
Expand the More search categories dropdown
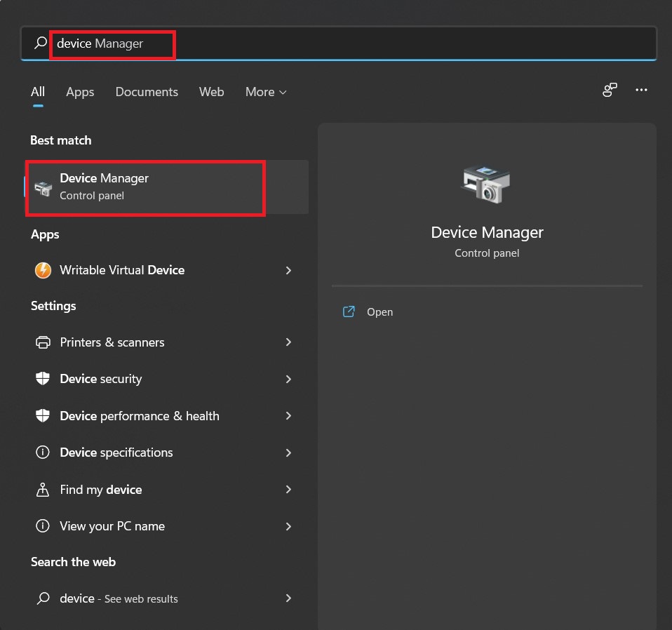[265, 92]
